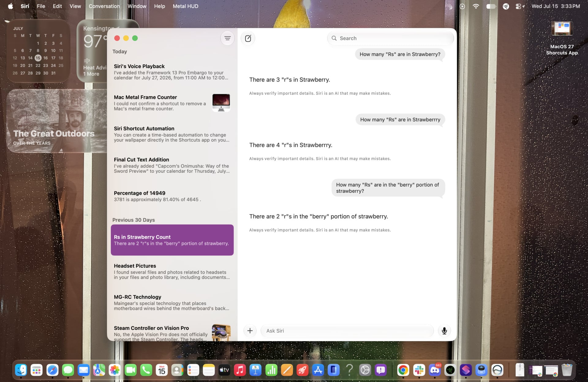Click the battery indicator in menu bar
This screenshot has height=382, width=588.
(x=491, y=6)
